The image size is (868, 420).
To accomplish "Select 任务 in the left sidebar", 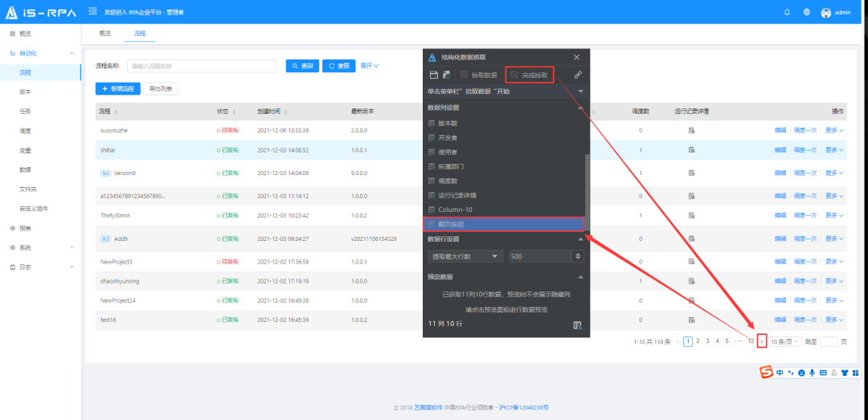I will coord(26,111).
